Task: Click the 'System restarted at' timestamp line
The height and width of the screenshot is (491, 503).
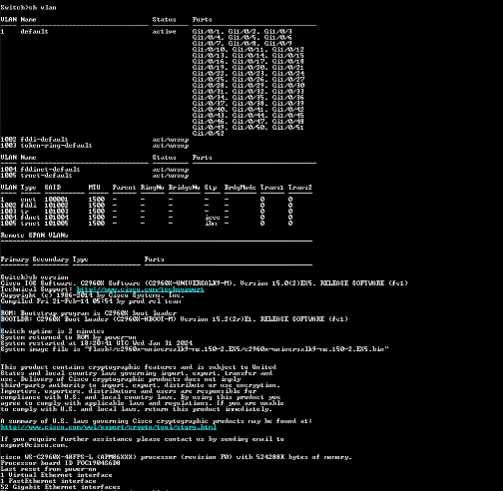Action: (x=96, y=343)
